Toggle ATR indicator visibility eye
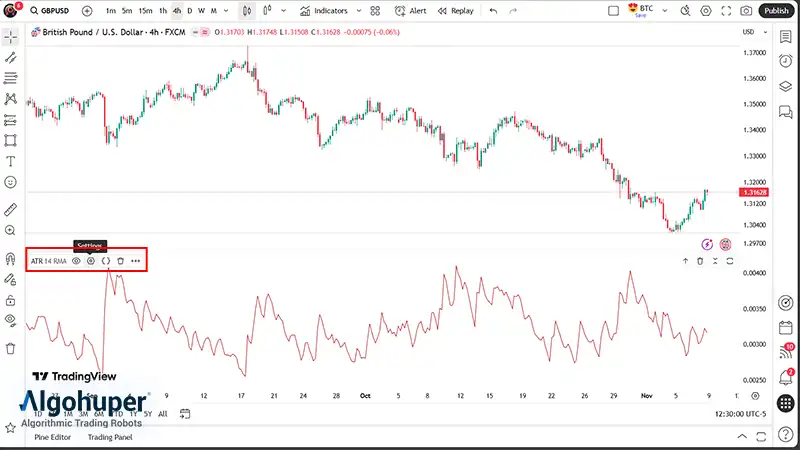This screenshot has height=450, width=800. 76,261
